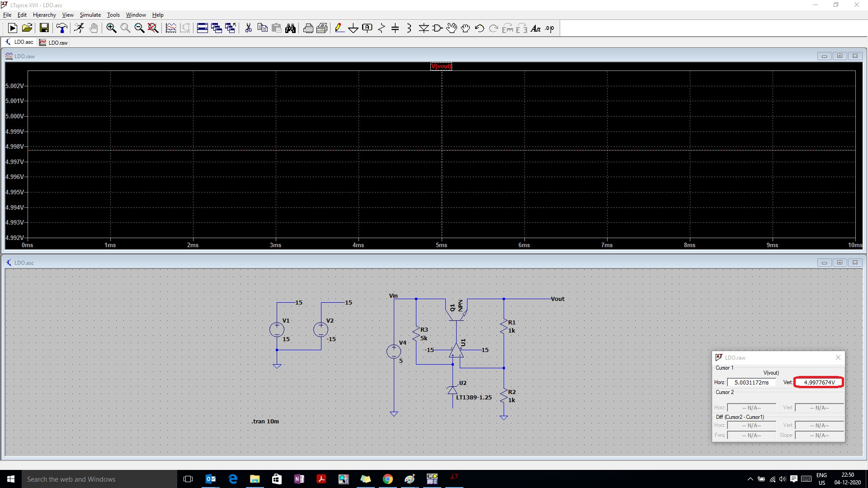Click the Text Aa tool

[535, 28]
